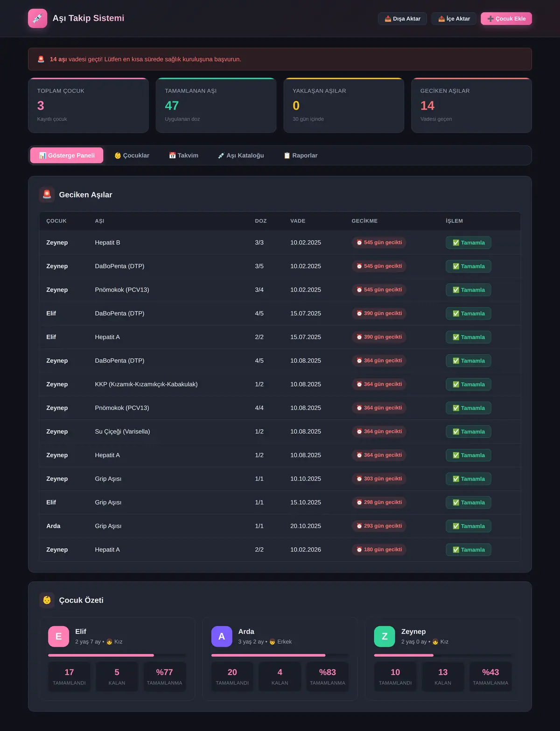Click the İçe Aktar import button
This screenshot has height=731, width=560.
[x=454, y=19]
